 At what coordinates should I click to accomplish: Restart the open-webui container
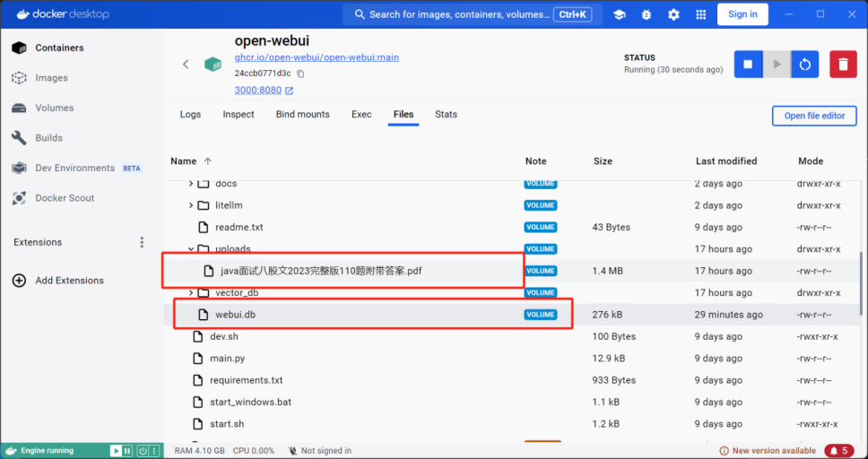805,65
